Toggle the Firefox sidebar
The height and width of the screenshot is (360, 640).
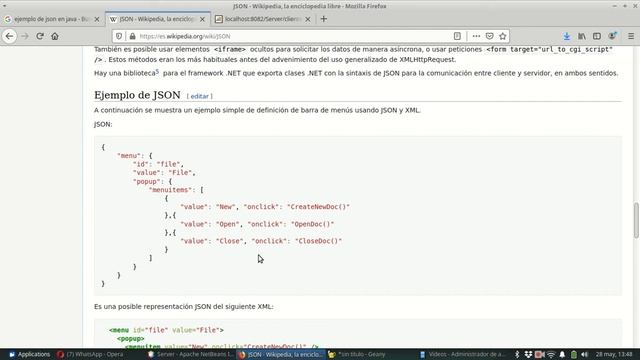click(x=597, y=36)
